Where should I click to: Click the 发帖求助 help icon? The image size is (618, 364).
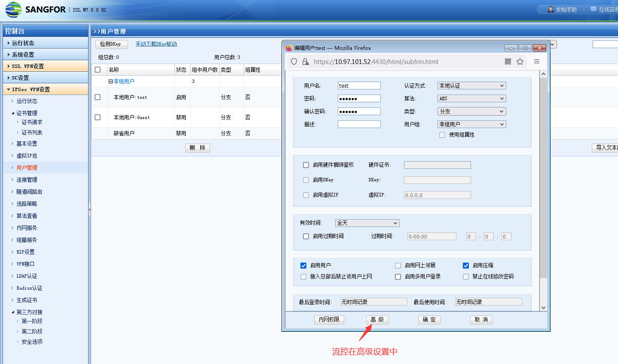[x=551, y=9]
